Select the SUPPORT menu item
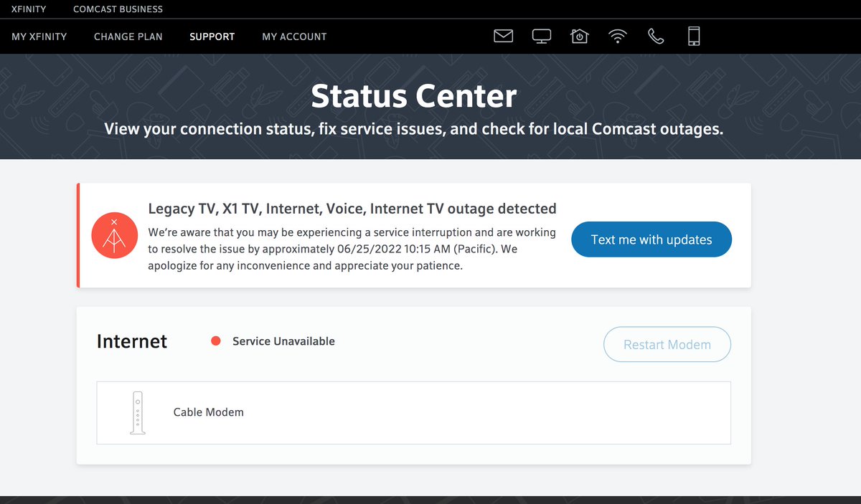Screen dimensions: 861x504 pos(212,37)
